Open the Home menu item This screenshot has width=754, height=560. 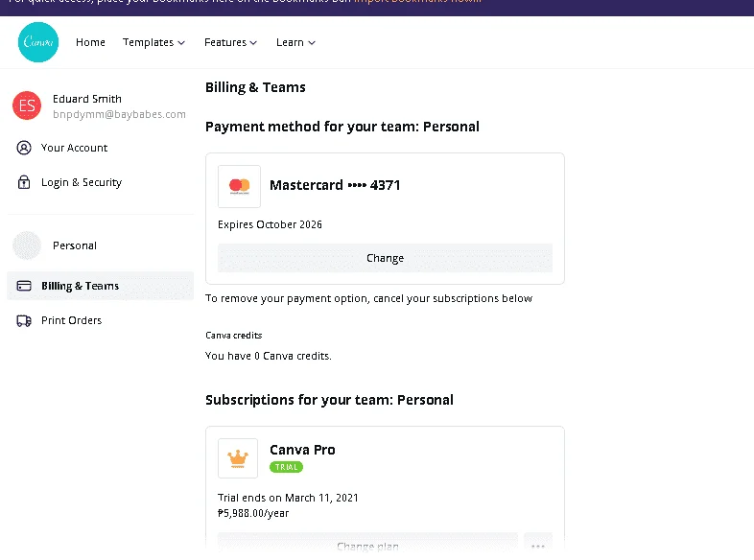click(x=90, y=42)
